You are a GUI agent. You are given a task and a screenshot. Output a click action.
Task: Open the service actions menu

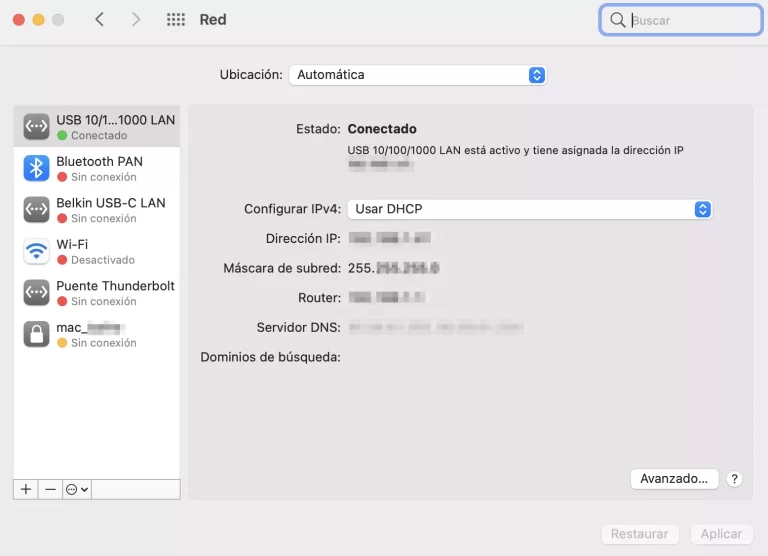[x=77, y=489]
